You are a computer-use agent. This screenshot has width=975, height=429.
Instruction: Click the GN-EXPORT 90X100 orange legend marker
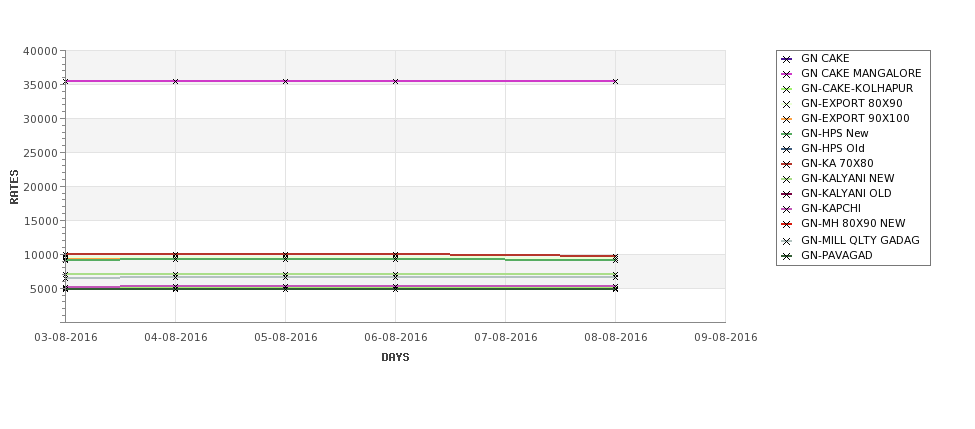click(786, 119)
